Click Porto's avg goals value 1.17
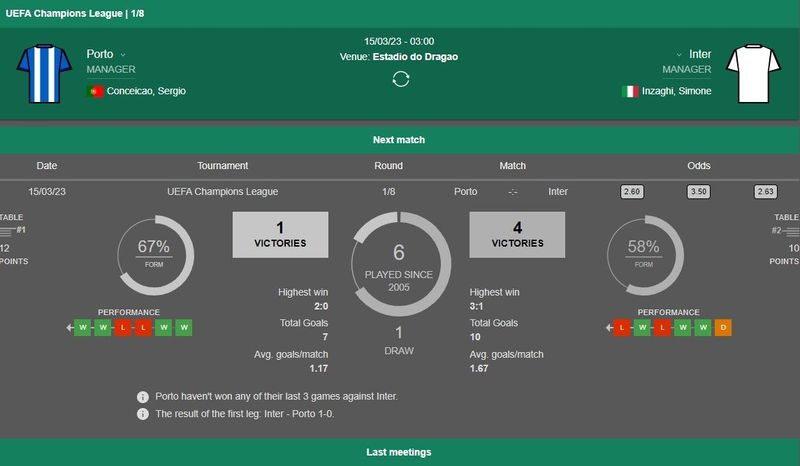 click(x=318, y=369)
